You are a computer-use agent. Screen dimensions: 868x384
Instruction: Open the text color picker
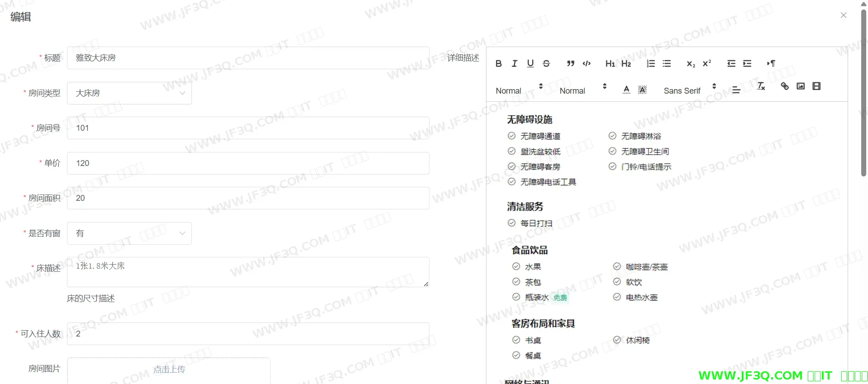(626, 90)
